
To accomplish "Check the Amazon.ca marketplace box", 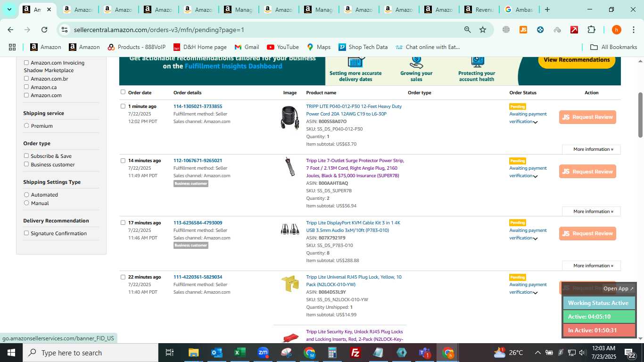I will coord(26,87).
